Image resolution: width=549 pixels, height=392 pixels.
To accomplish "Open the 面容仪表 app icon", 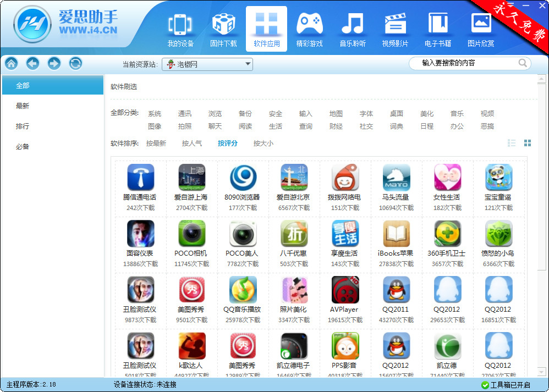I will (140, 234).
